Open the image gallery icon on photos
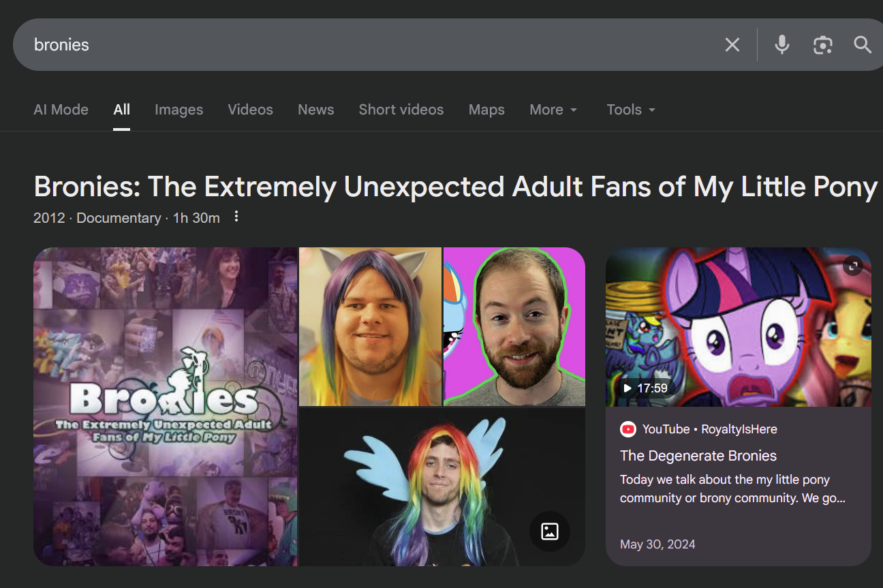The height and width of the screenshot is (588, 883). click(x=549, y=531)
